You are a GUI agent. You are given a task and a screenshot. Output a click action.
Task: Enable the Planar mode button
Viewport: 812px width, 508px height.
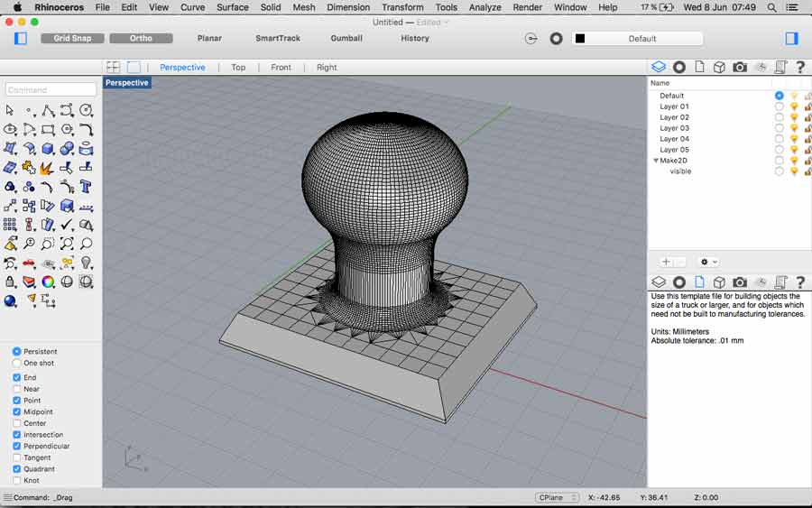209,38
